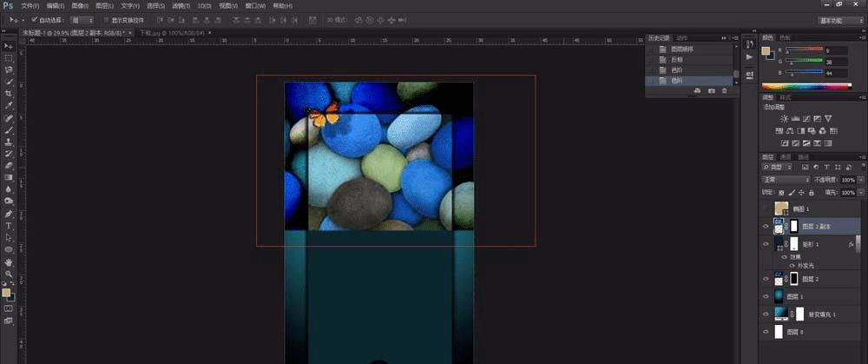868x364 pixels.
Task: Enable the 自动选择 (Auto-Select) checkbox
Action: pos(34,18)
